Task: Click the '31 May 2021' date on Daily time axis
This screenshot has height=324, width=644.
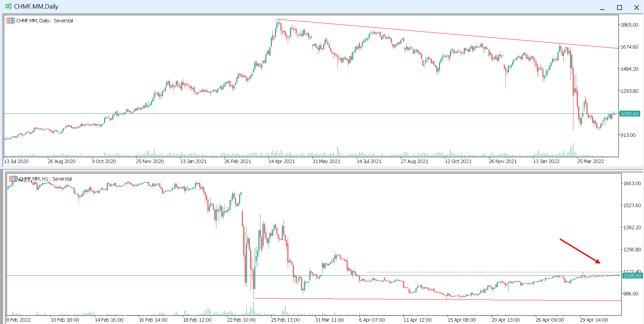Action: (326, 161)
